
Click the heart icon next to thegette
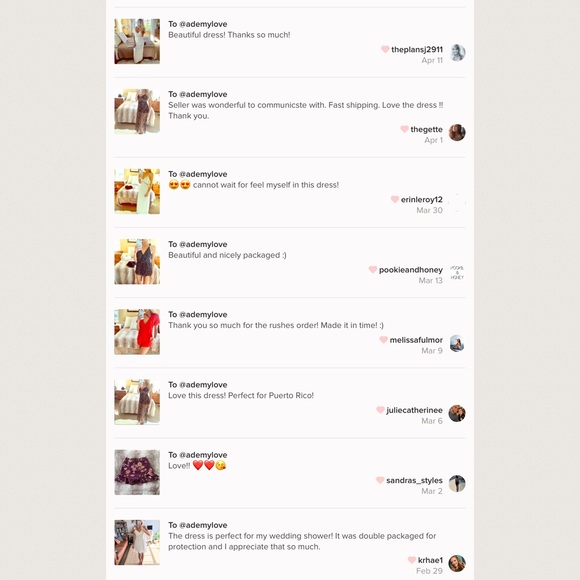tap(404, 129)
